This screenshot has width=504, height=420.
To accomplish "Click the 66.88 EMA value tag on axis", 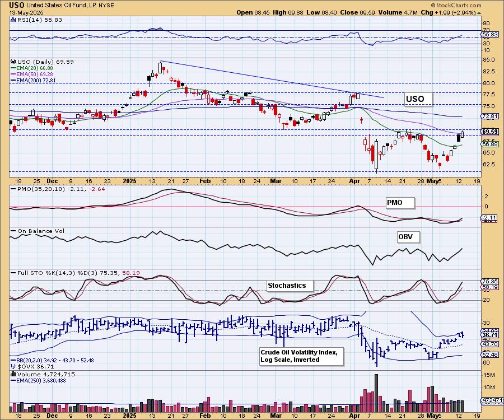I will (x=490, y=144).
